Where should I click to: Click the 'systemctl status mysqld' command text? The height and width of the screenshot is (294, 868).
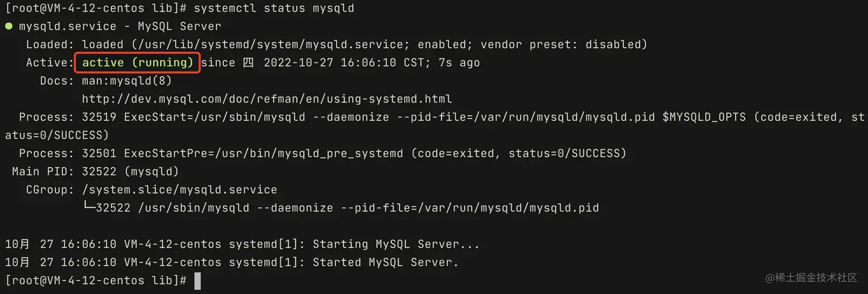click(x=274, y=9)
